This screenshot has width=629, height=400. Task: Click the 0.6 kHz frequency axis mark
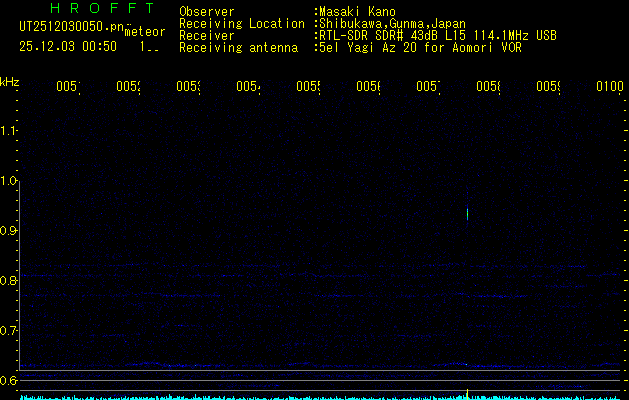10,381
